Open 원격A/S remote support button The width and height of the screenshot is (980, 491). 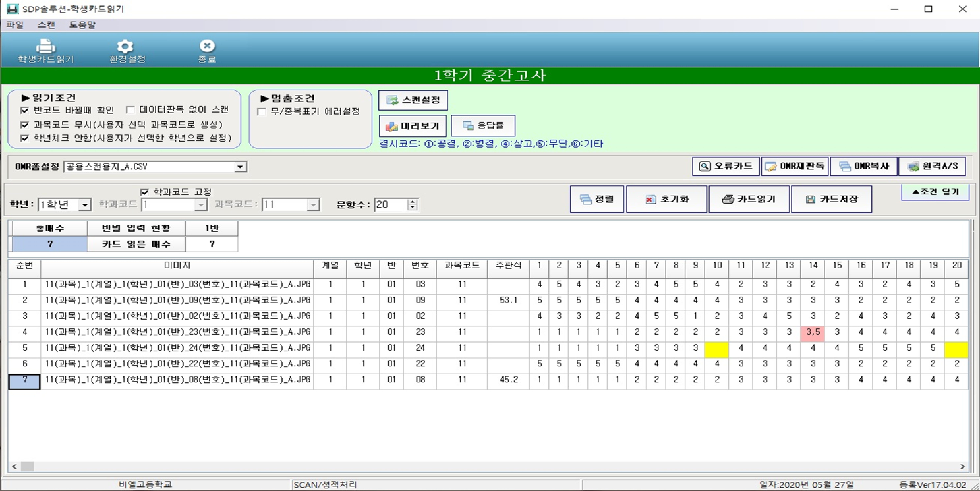932,166
